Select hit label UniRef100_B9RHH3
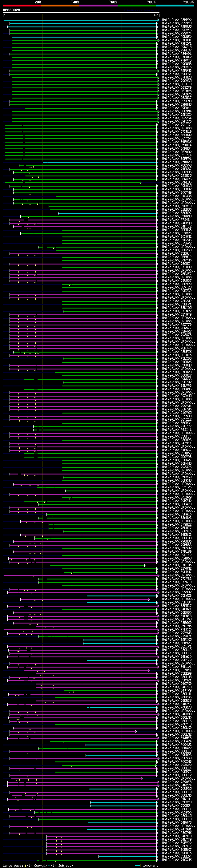Screen dimensions: 197x868 [x=177, y=104]
